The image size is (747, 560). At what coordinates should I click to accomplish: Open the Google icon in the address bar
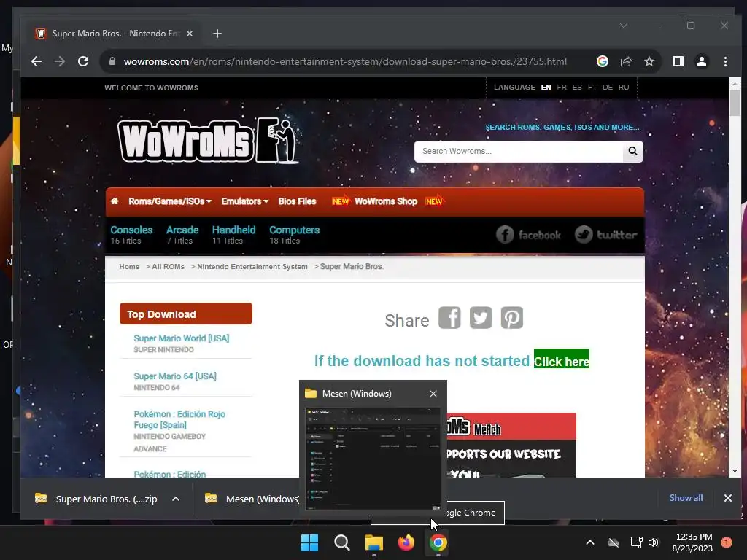point(602,61)
